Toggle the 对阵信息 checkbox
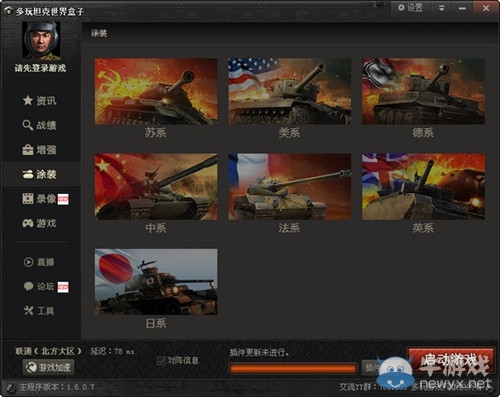Viewport: 500px width, 397px height. [161, 361]
